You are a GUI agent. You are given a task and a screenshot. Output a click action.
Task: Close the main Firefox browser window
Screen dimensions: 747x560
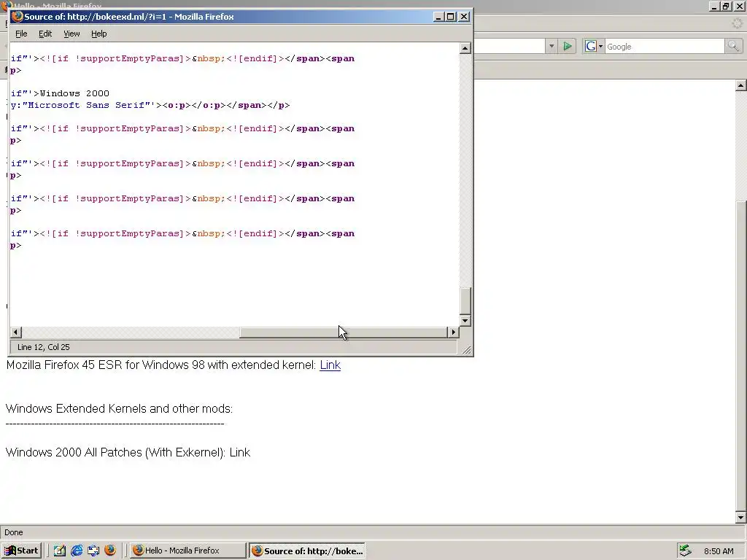point(740,6)
